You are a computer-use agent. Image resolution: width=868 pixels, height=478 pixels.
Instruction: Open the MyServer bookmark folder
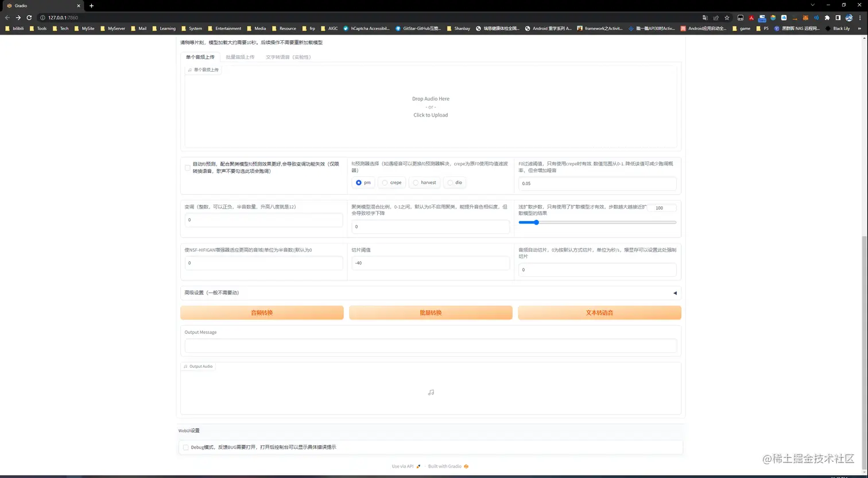click(112, 28)
